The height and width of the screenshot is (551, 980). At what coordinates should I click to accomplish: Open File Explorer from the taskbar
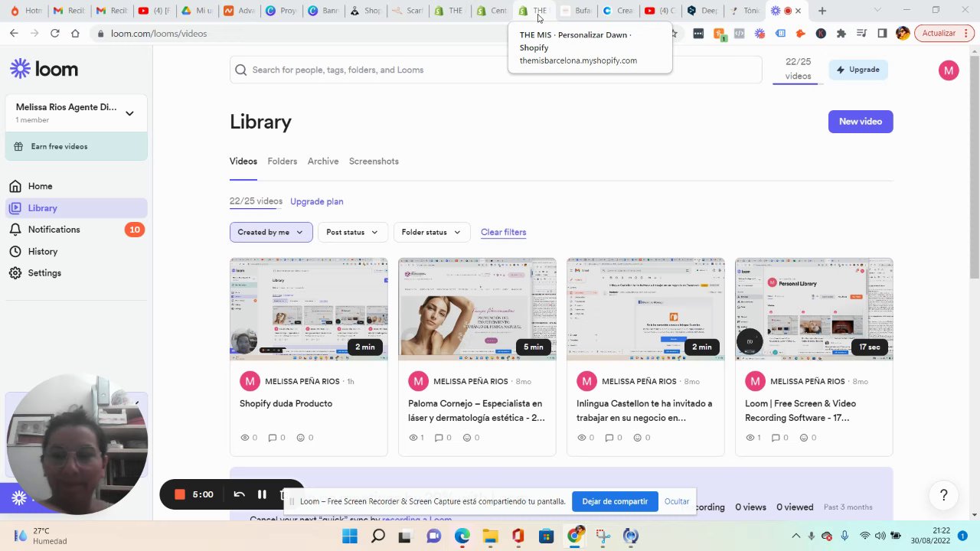(490, 536)
